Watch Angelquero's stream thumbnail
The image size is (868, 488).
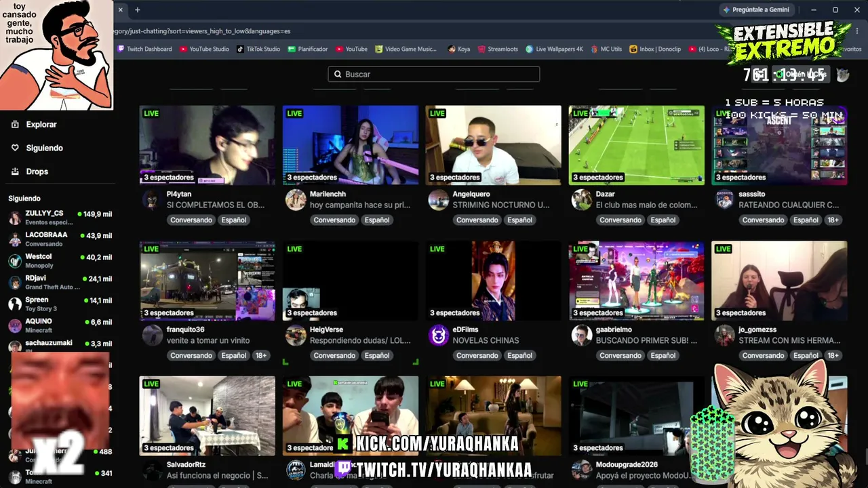pos(494,145)
